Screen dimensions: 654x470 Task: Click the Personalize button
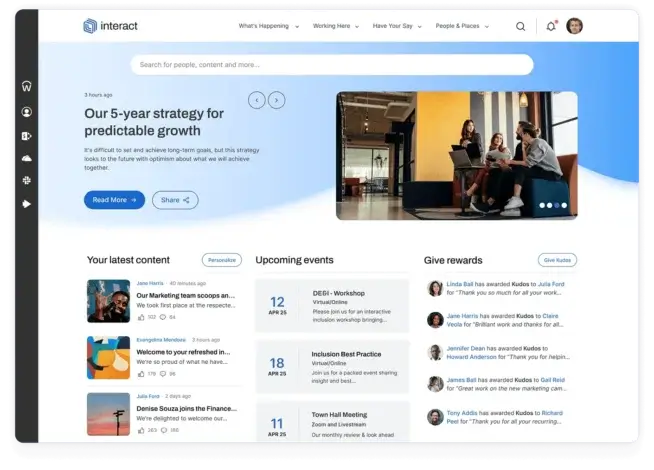pos(222,260)
